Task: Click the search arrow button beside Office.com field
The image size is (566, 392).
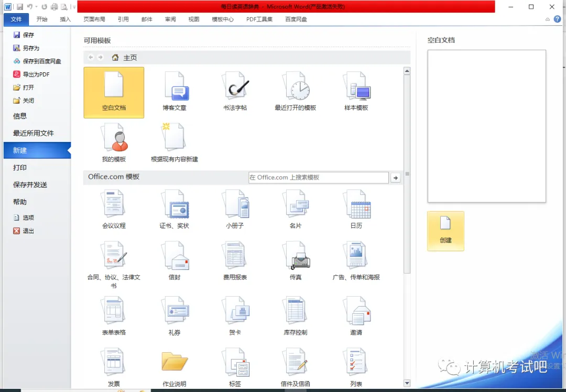Action: pos(396,178)
